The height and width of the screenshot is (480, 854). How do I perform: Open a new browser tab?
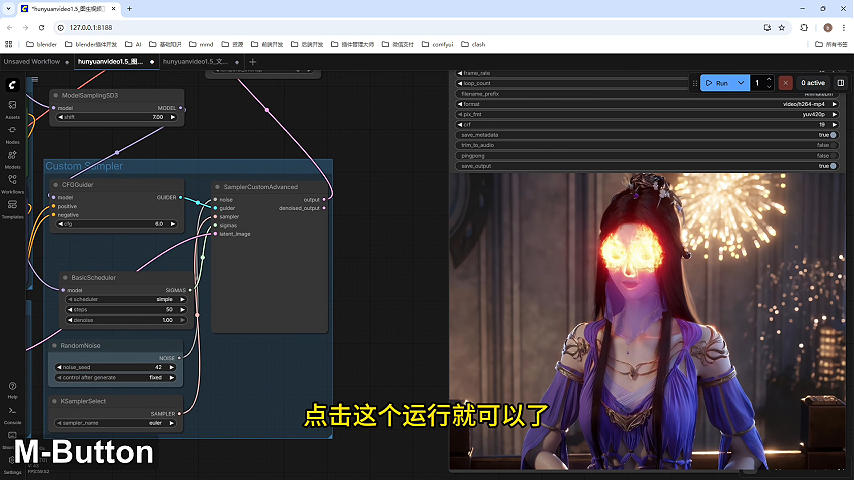[130, 9]
